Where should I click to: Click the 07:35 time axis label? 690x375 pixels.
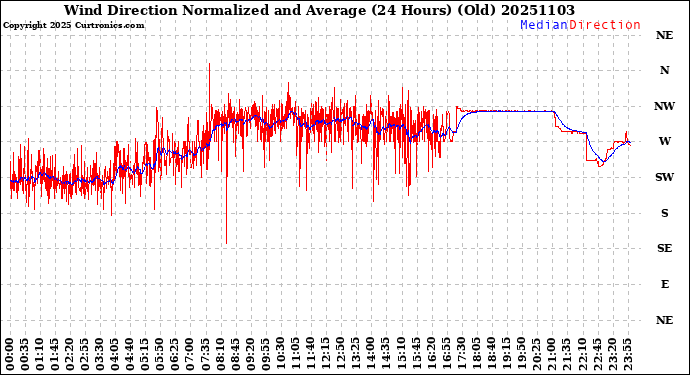click(205, 355)
